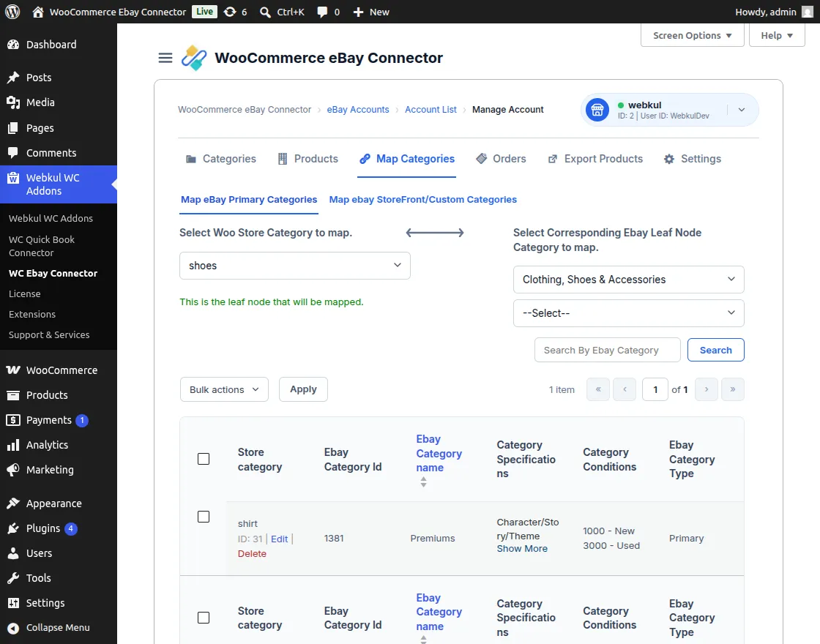Expand the Screen Options panel
This screenshot has width=820, height=644.
point(693,36)
